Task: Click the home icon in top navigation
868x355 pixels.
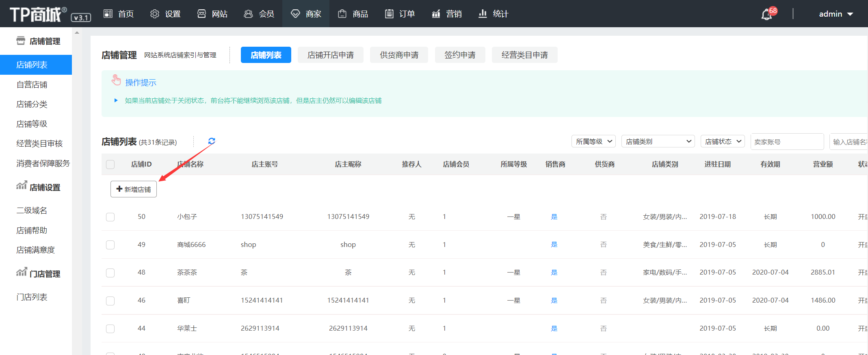Action: 108,14
